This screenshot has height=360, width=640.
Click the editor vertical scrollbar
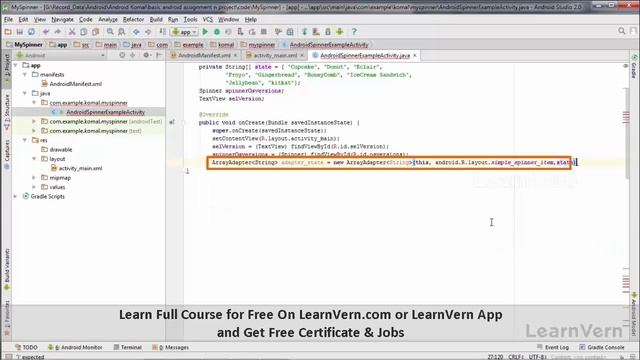[x=627, y=133]
